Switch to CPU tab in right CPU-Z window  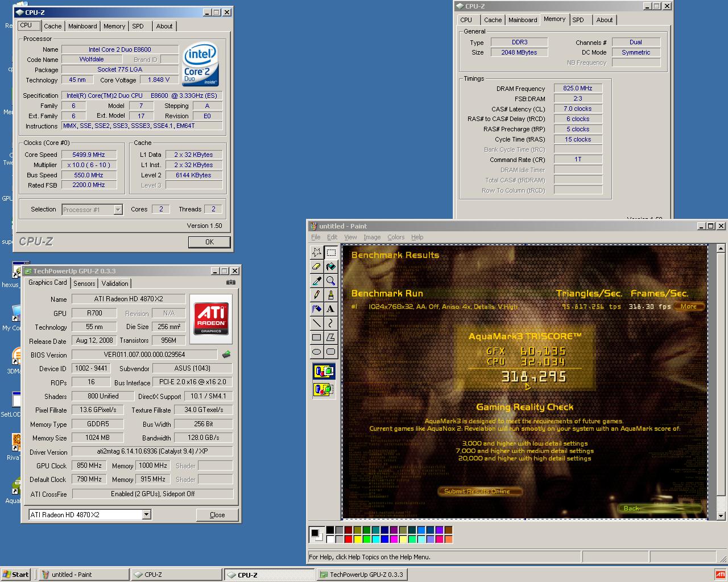(x=466, y=20)
